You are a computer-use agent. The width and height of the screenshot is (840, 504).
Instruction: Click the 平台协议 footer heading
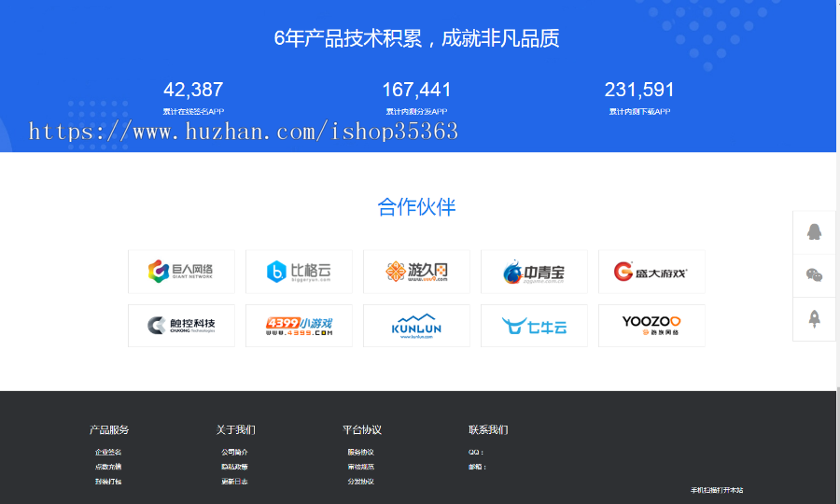pyautogui.click(x=362, y=429)
